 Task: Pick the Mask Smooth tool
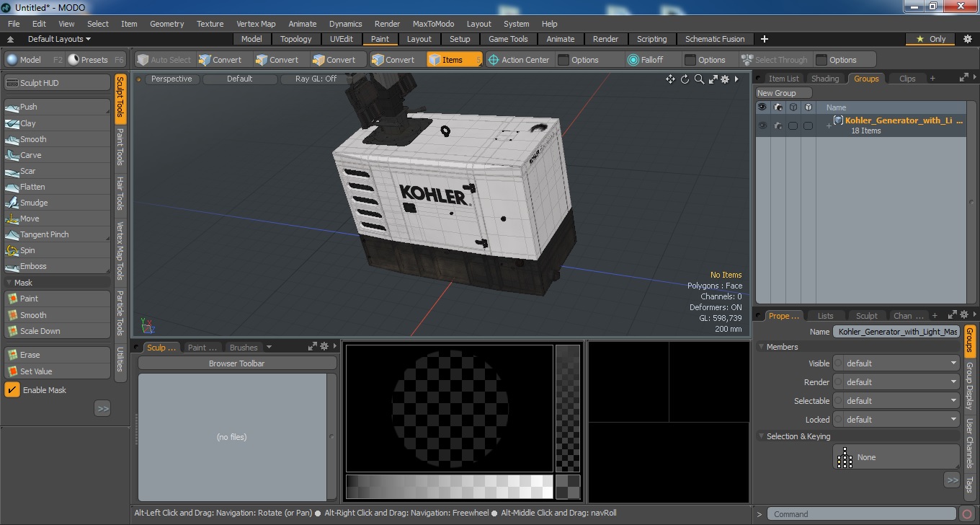57,315
